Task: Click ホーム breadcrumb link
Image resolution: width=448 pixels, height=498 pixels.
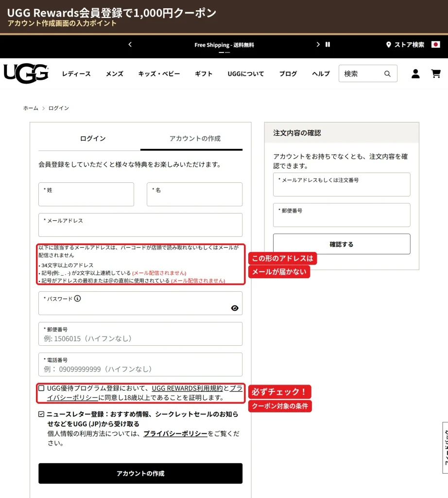Action: click(x=31, y=108)
